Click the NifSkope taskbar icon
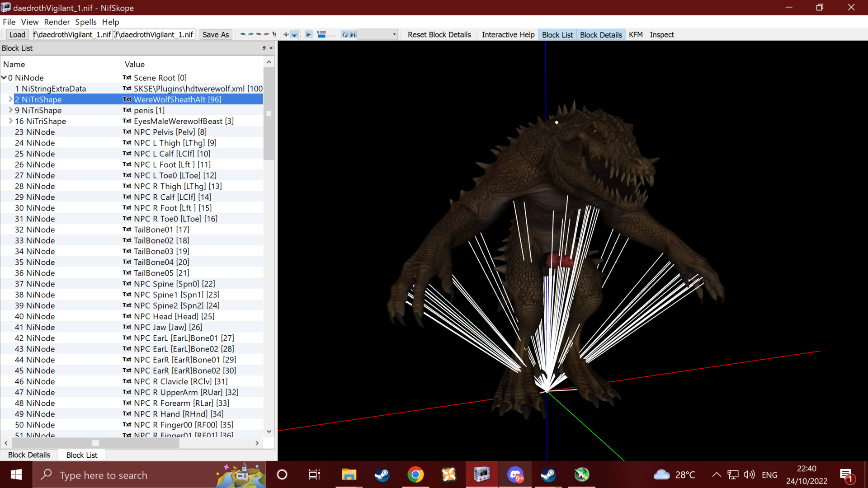 482,474
